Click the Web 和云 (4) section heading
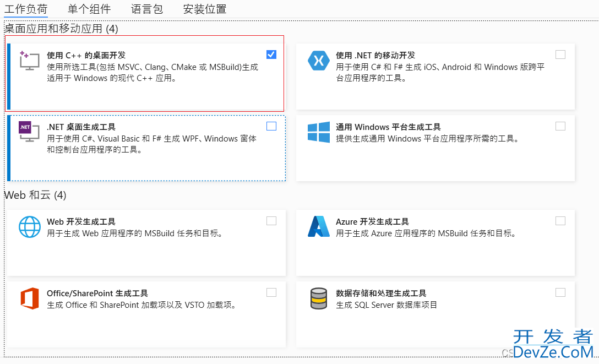 35,195
